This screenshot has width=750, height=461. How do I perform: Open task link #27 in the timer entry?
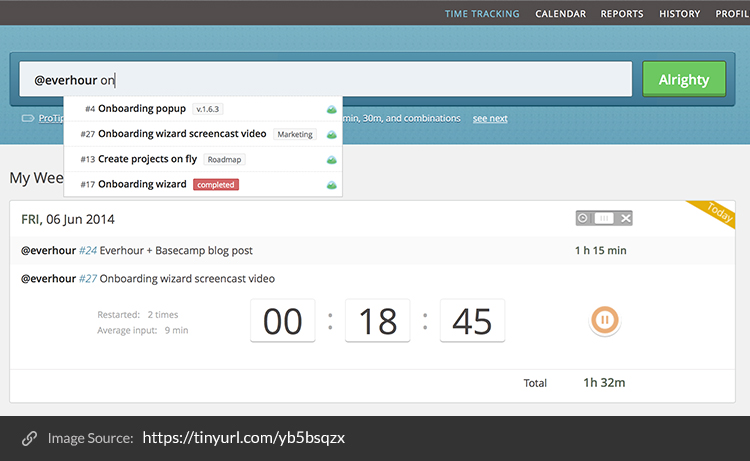pos(88,279)
